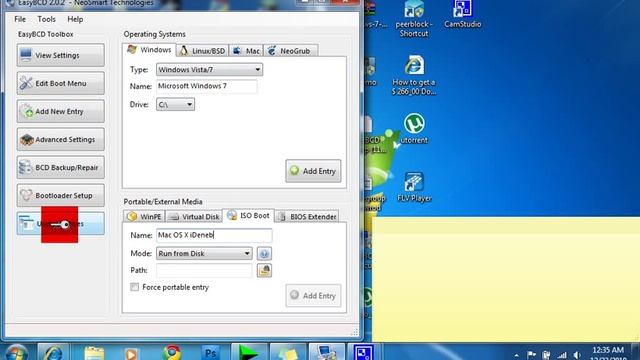Image resolution: width=640 pixels, height=360 pixels.
Task: Show hidden tray icons arrow
Action: (516, 355)
